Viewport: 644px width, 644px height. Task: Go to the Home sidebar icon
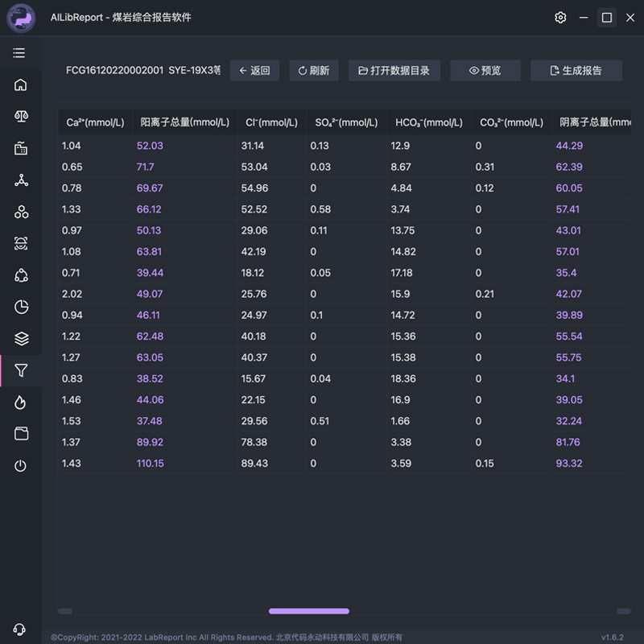(21, 85)
